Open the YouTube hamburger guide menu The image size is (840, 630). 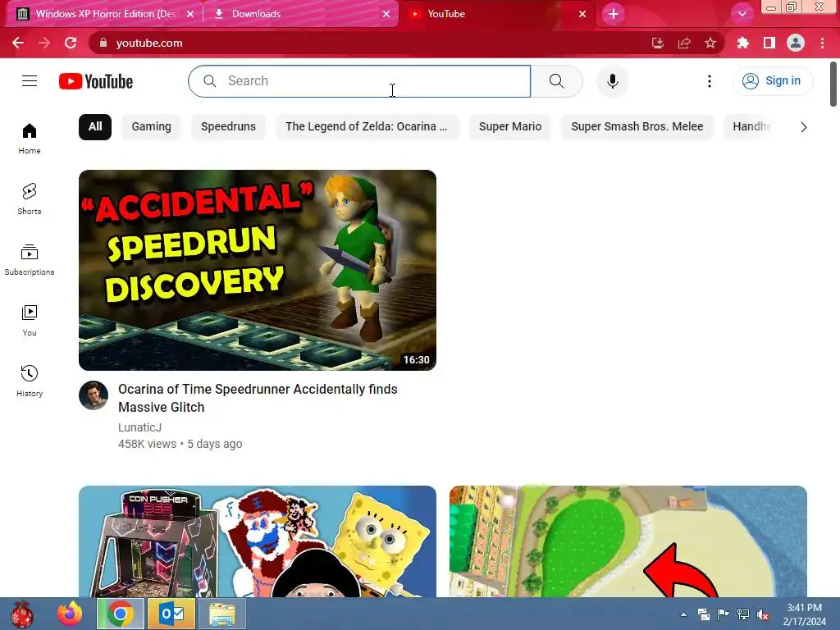coord(30,81)
